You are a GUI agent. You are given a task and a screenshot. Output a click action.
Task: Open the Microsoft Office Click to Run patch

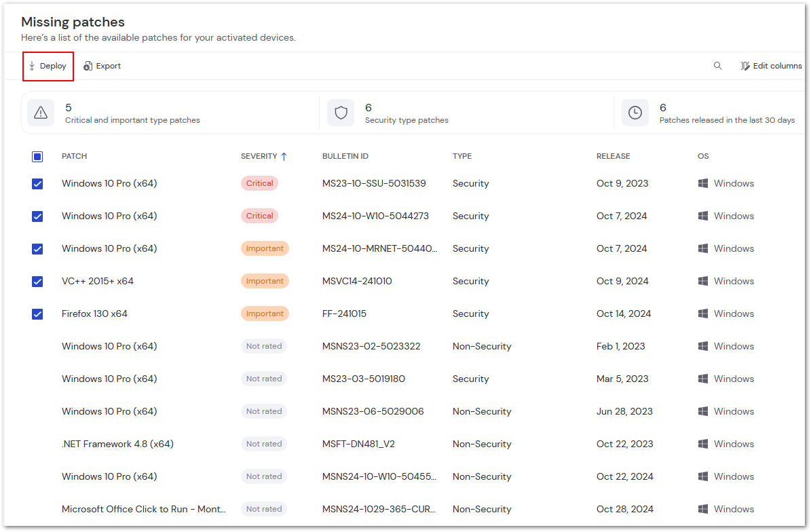click(x=144, y=509)
